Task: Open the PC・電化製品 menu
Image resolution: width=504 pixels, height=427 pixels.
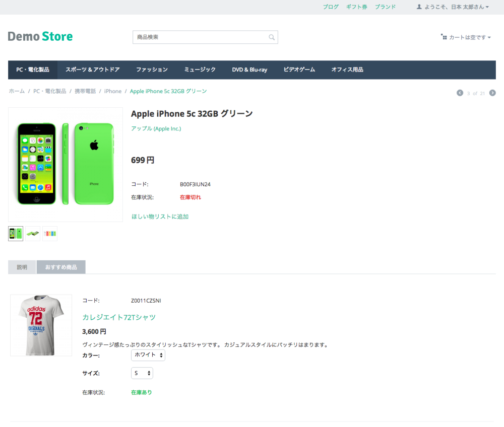Action: click(x=33, y=69)
